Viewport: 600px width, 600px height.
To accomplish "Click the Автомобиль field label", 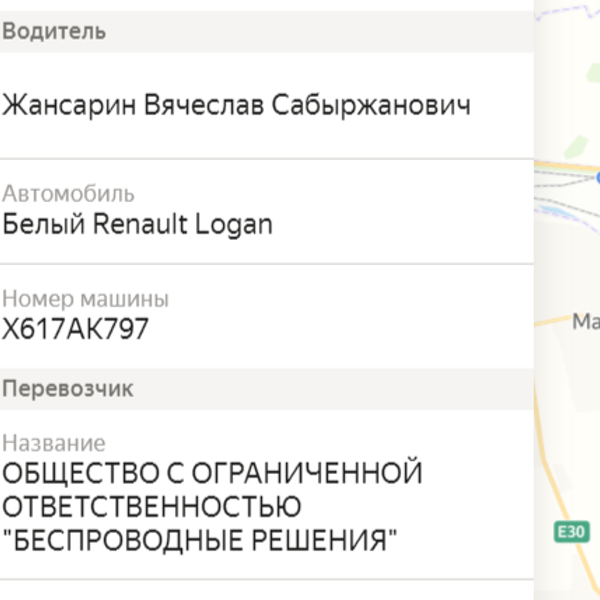I will [68, 194].
